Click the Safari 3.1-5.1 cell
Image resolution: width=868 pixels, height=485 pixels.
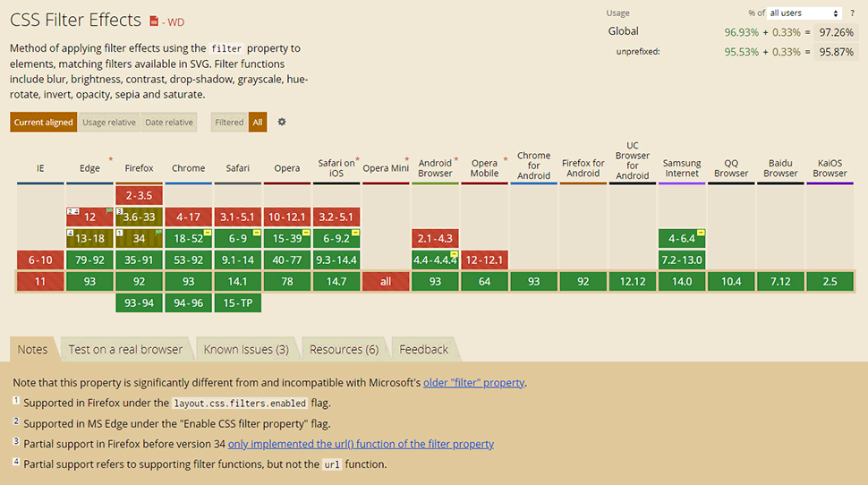click(x=237, y=217)
